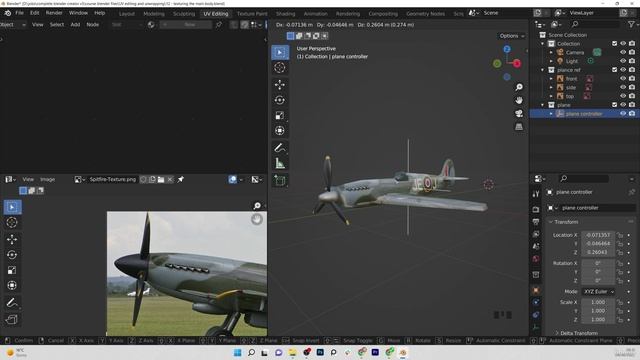Open the Render properties tab icon
This screenshot has width=640, height=360.
(x=536, y=209)
